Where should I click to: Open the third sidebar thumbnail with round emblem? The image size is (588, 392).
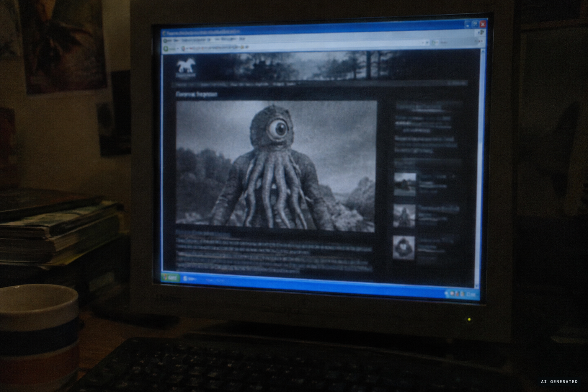click(x=403, y=247)
